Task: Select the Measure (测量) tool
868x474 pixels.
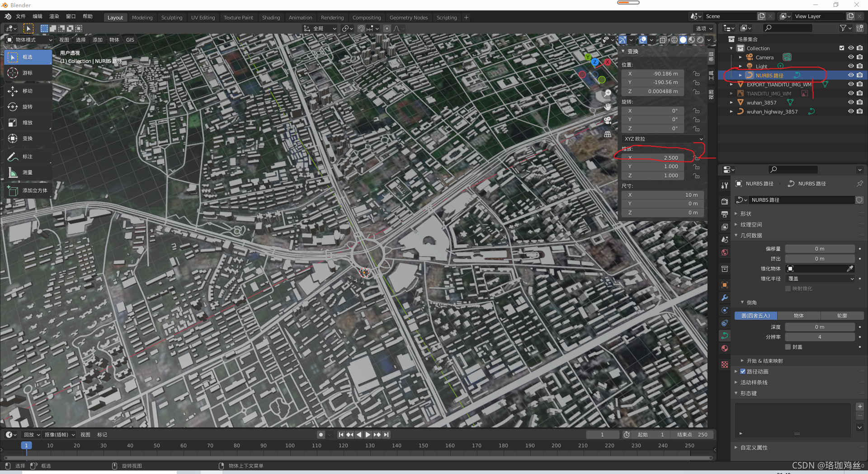Action: [x=28, y=172]
